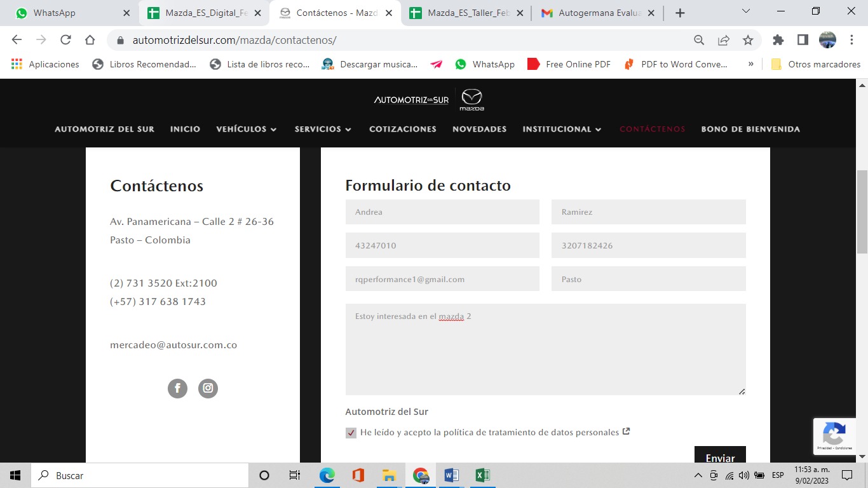The width and height of the screenshot is (868, 488).
Task: Open the data policy link text
Action: tap(489, 433)
